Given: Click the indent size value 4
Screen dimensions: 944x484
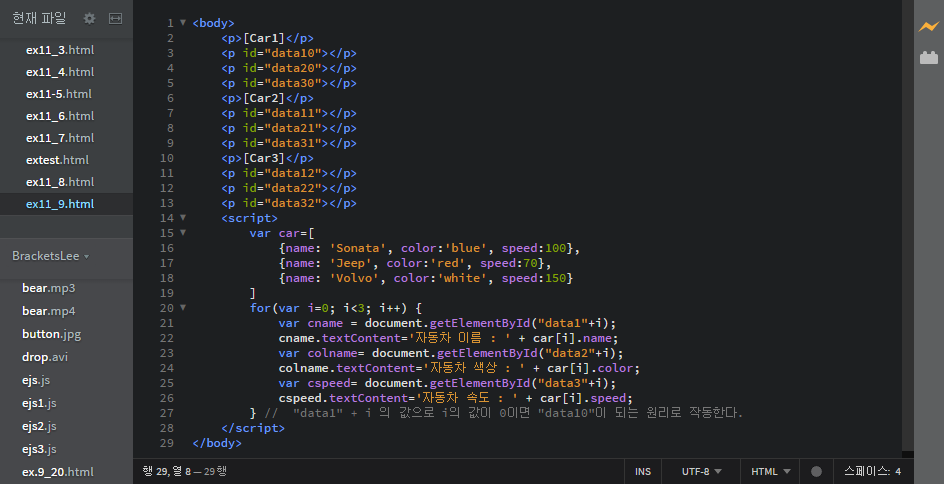Looking at the screenshot, I should pos(898,471).
